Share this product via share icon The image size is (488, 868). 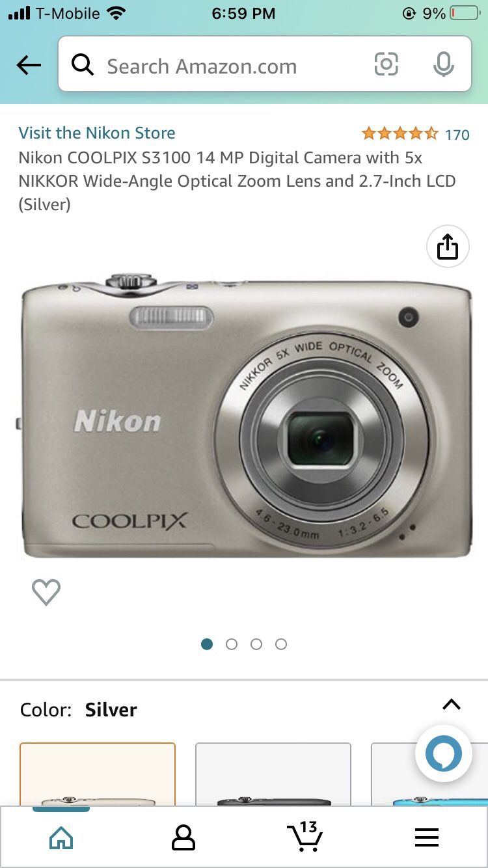pos(448,247)
